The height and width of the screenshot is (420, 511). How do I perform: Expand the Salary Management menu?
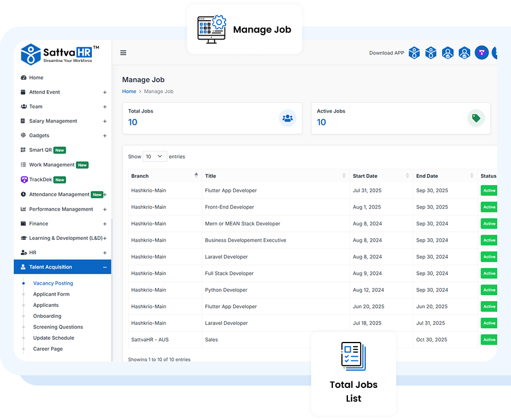coord(104,121)
